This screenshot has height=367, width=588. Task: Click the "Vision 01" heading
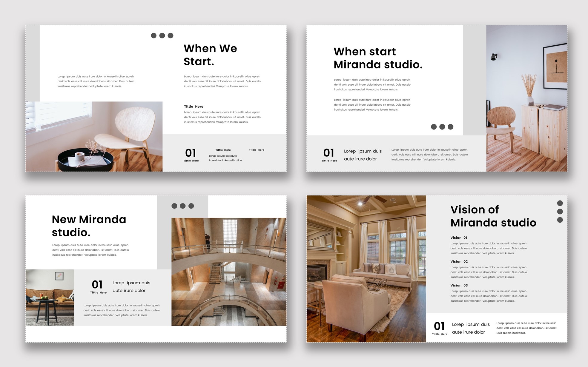[459, 238]
